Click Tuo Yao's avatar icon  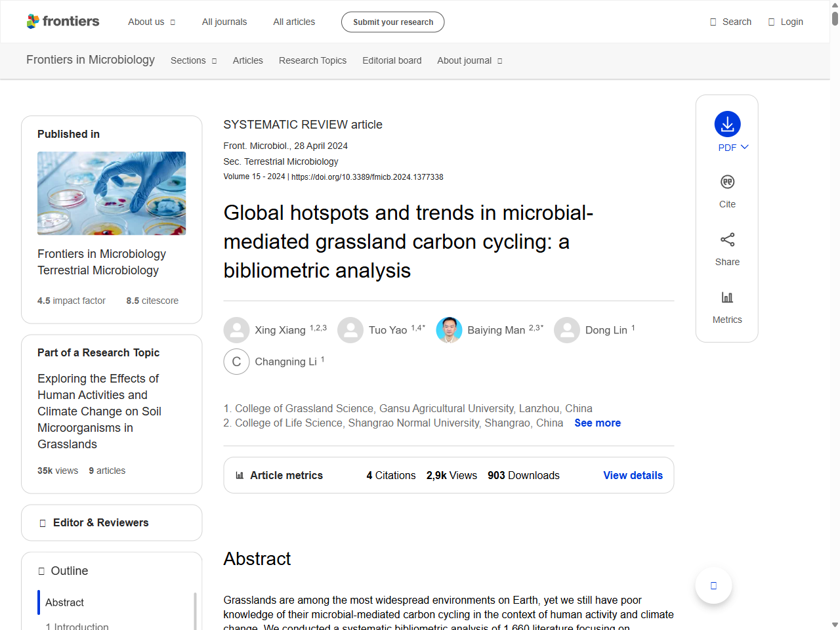tap(350, 330)
